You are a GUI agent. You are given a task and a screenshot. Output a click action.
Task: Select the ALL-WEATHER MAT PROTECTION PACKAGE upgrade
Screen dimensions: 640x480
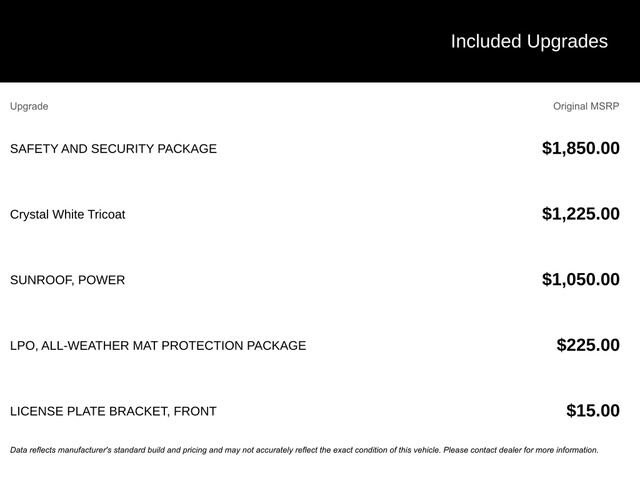point(175,346)
